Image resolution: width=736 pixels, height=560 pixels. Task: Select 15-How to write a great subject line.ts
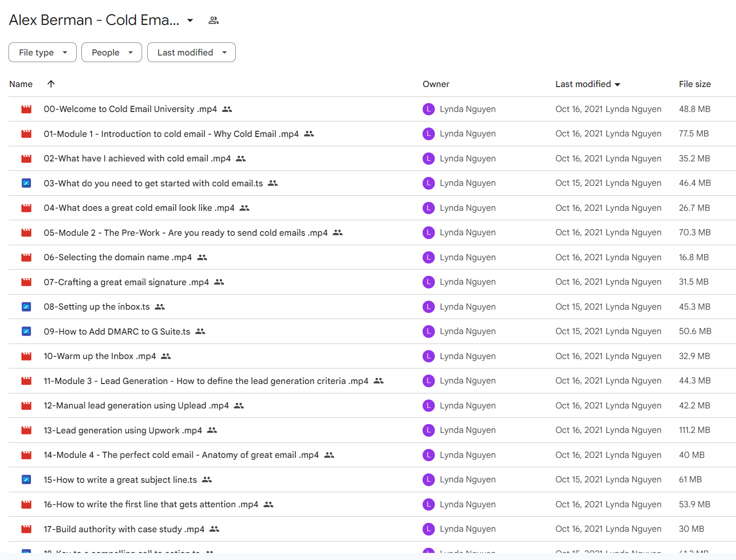click(x=120, y=480)
